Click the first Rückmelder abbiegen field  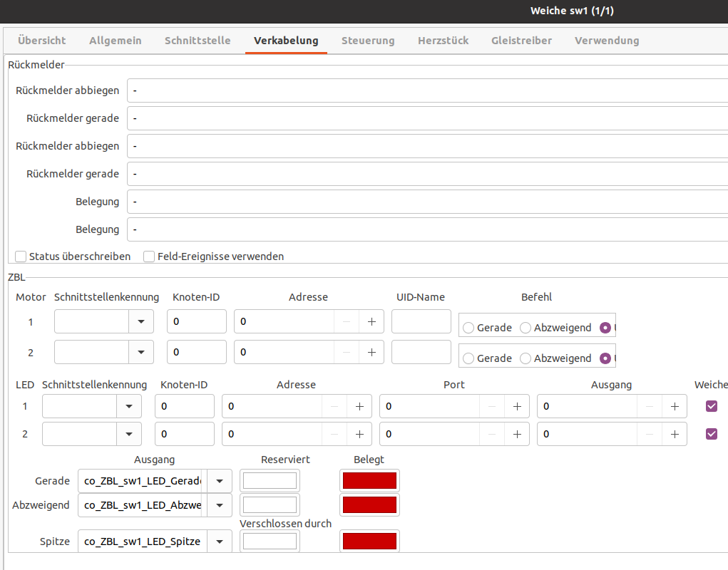pyautogui.click(x=428, y=90)
